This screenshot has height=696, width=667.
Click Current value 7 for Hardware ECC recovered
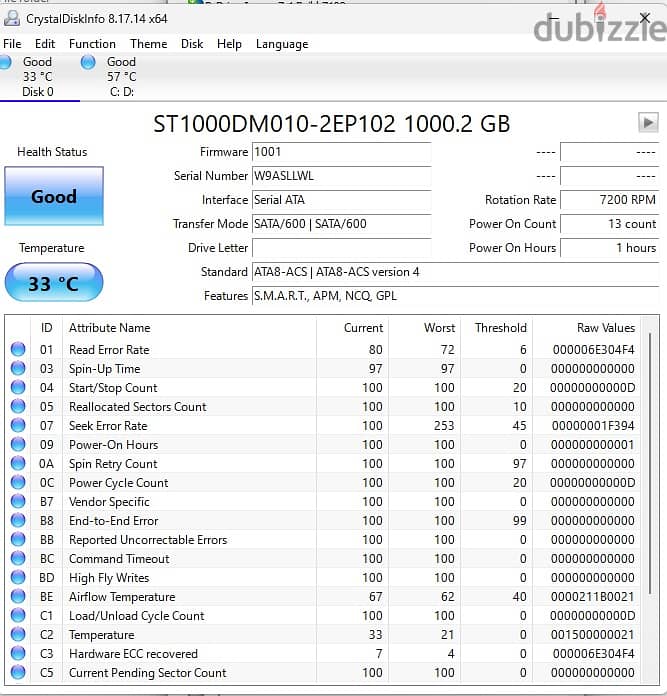tap(379, 653)
